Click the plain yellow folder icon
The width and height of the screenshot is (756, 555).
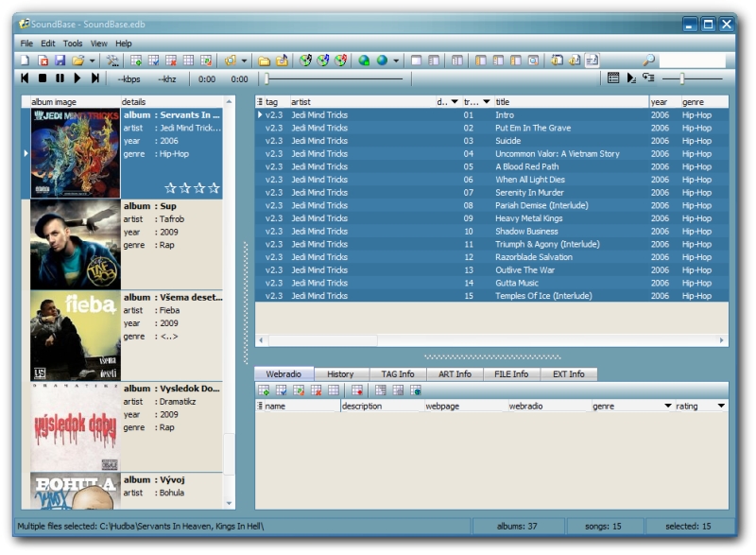pyautogui.click(x=264, y=61)
